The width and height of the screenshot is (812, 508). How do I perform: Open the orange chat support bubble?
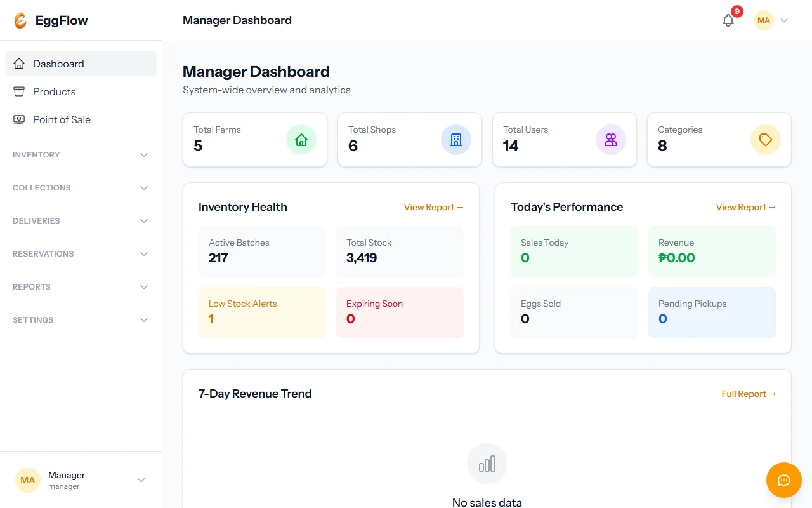tap(784, 480)
